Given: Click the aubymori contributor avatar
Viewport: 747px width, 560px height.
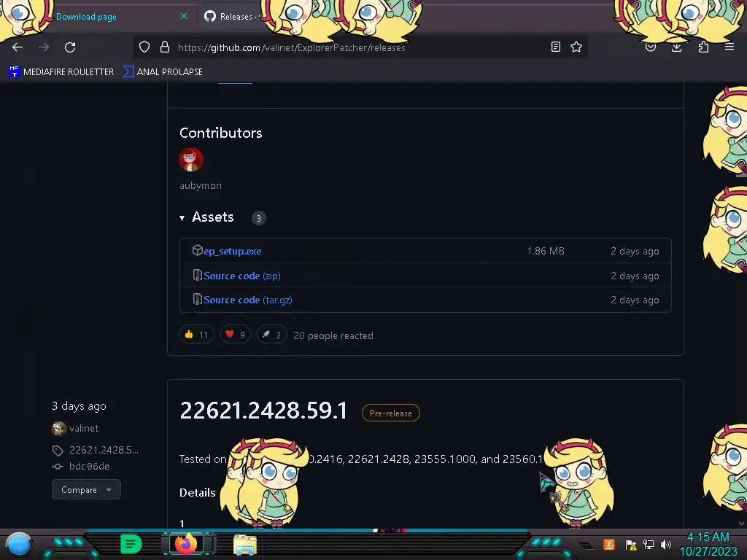Looking at the screenshot, I should point(191,160).
